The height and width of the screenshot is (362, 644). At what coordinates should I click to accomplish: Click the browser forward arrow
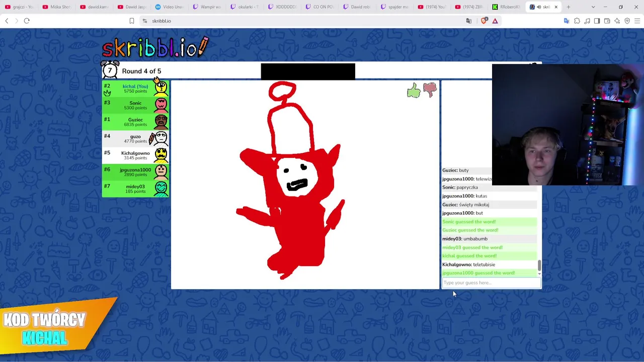(x=17, y=21)
